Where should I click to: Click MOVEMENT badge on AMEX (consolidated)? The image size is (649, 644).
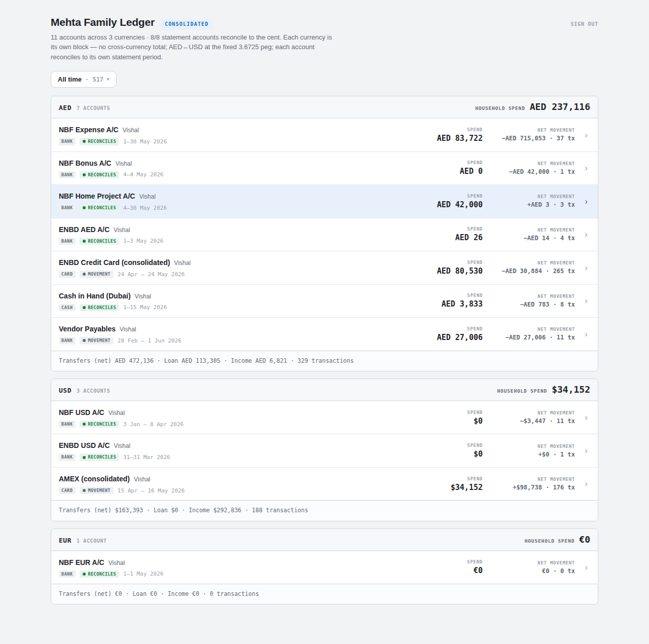point(96,490)
